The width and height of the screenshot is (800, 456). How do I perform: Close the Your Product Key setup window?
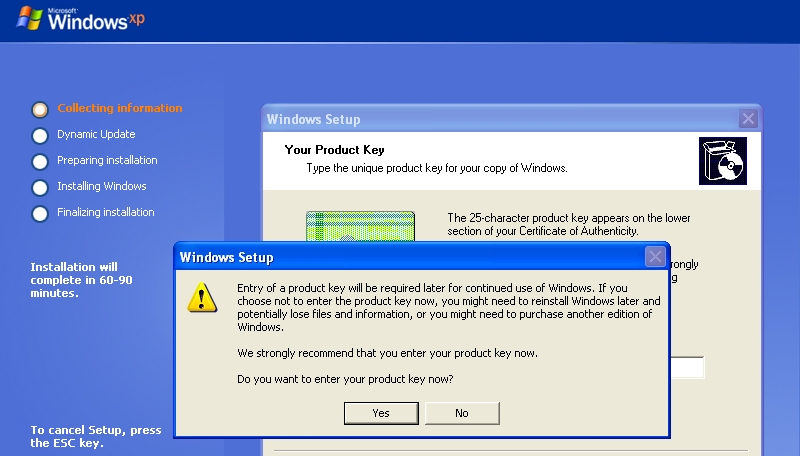(748, 119)
